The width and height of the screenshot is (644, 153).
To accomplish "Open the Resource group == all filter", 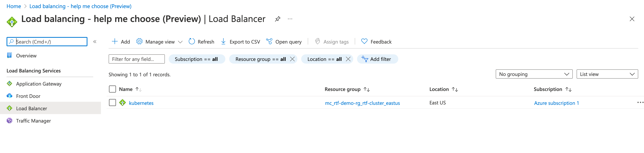I will click(x=261, y=59).
